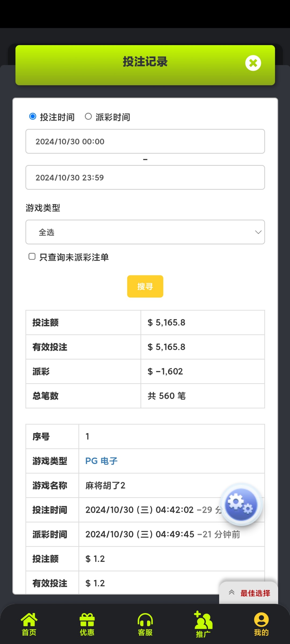Expand game type list via chevron arrow
290x644 pixels.
click(x=258, y=232)
